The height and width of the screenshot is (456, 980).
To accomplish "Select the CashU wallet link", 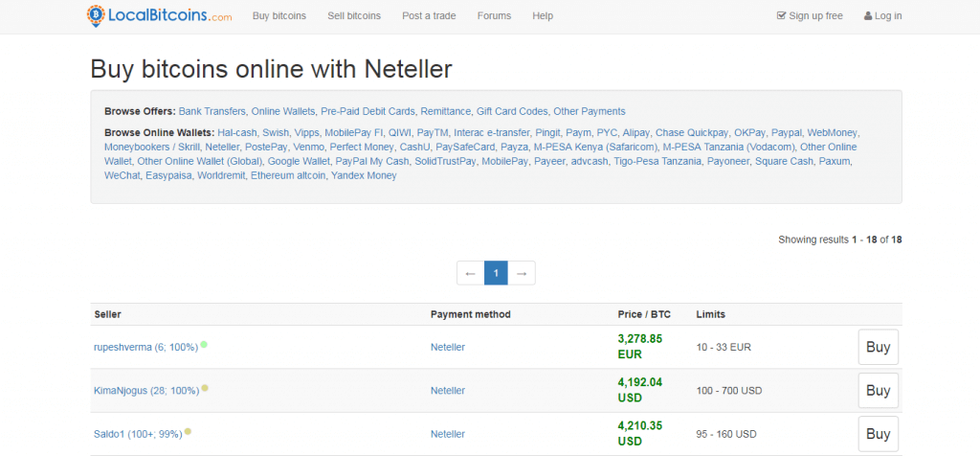I will pyautogui.click(x=415, y=147).
